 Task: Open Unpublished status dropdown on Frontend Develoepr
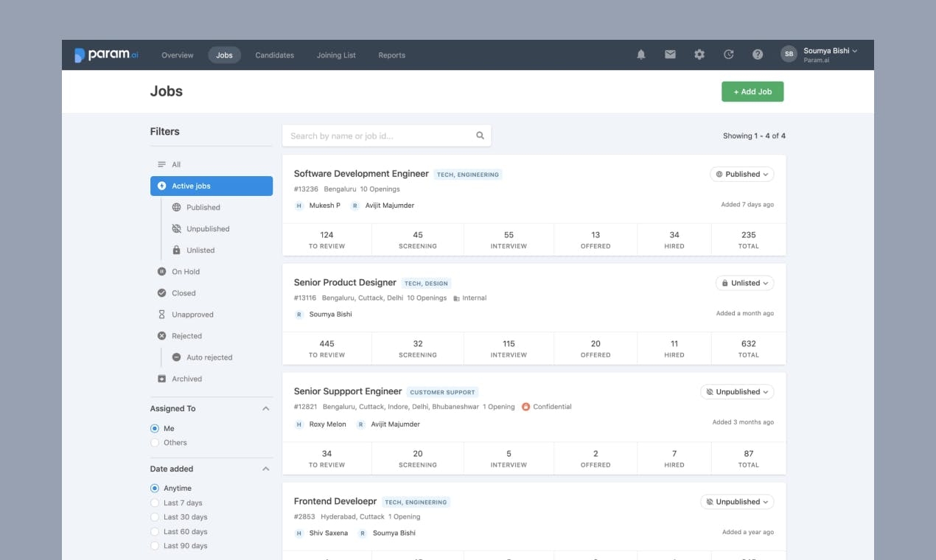coord(737,502)
